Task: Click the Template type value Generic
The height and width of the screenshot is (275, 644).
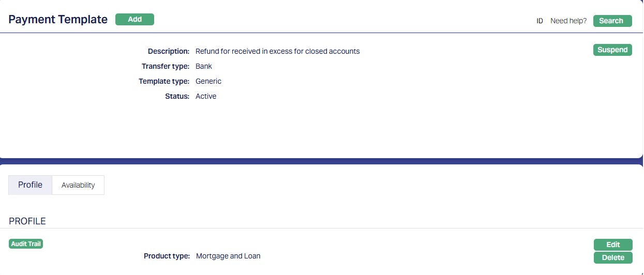Action: [208, 82]
